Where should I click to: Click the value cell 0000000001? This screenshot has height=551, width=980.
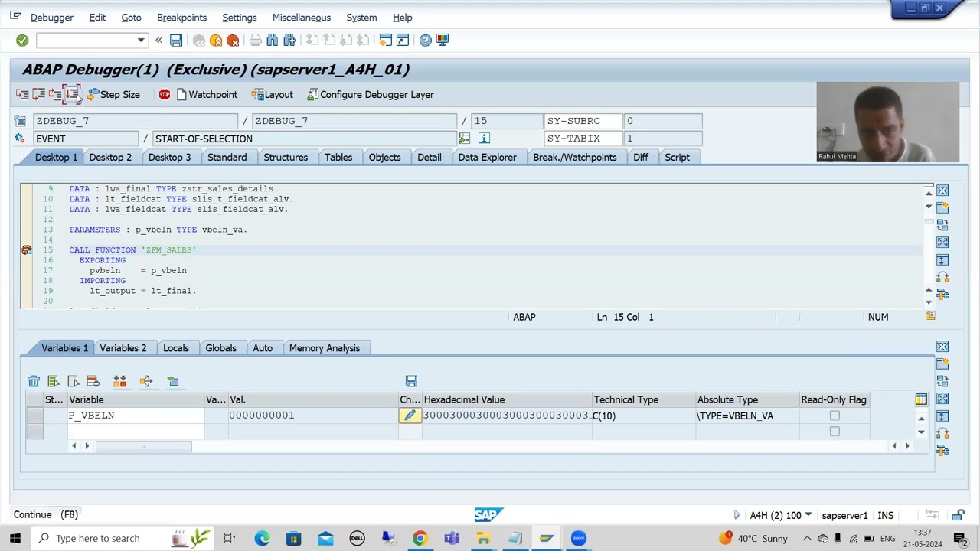tap(313, 416)
